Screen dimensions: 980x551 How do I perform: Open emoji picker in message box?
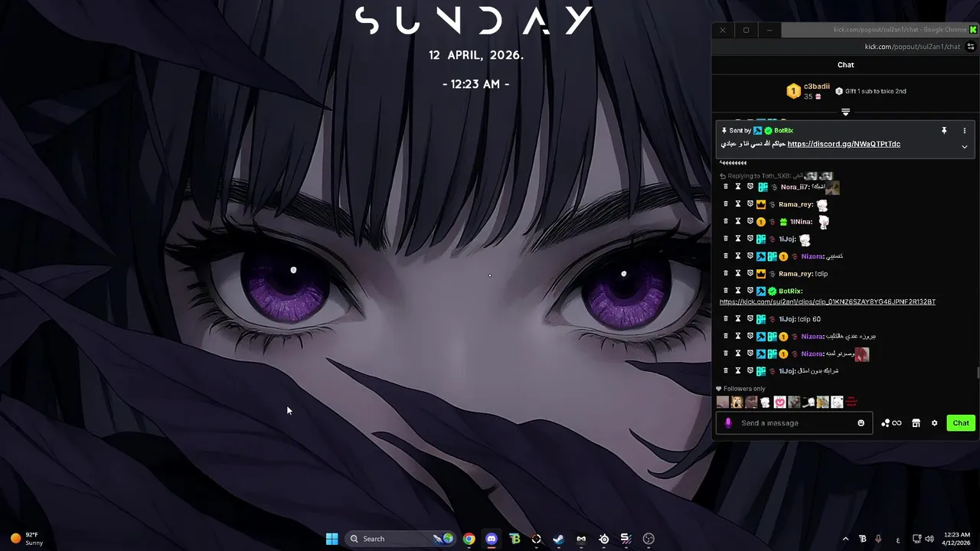tap(861, 423)
